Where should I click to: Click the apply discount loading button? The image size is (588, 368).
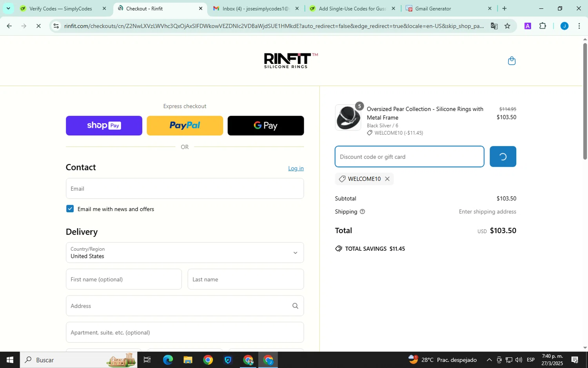[x=503, y=157]
